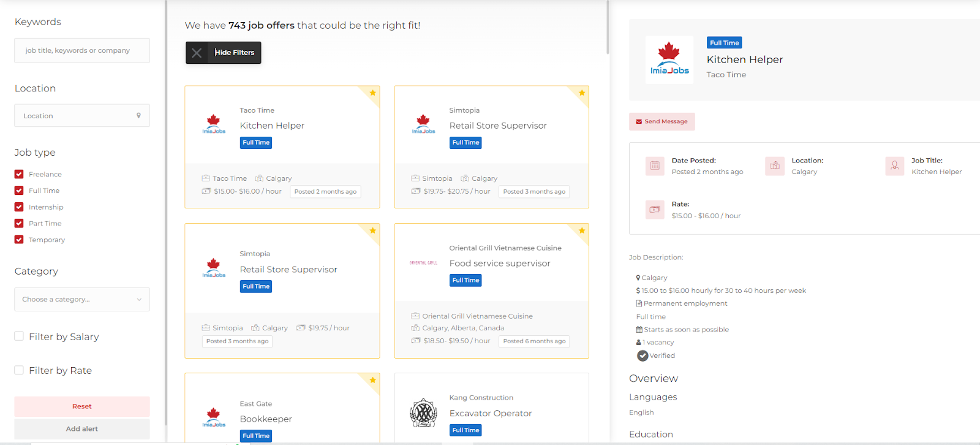Enable Filter by Rate checkbox
The height and width of the screenshot is (445, 980).
(19, 370)
